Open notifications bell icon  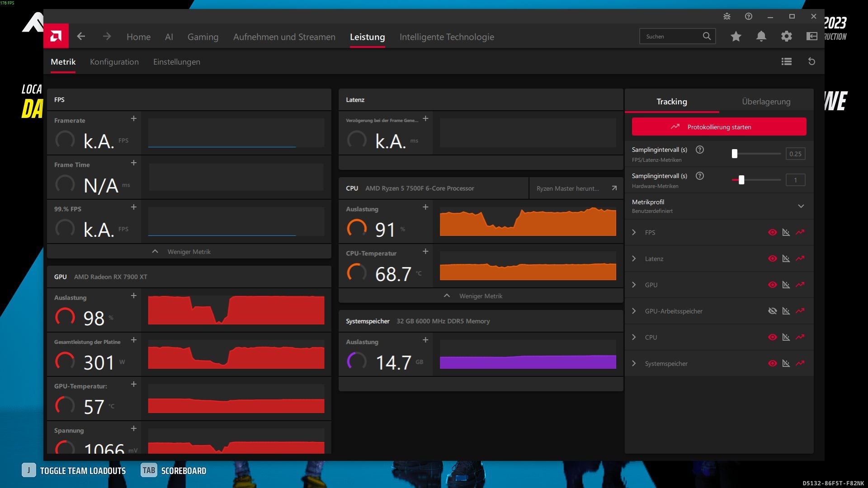pos(761,37)
